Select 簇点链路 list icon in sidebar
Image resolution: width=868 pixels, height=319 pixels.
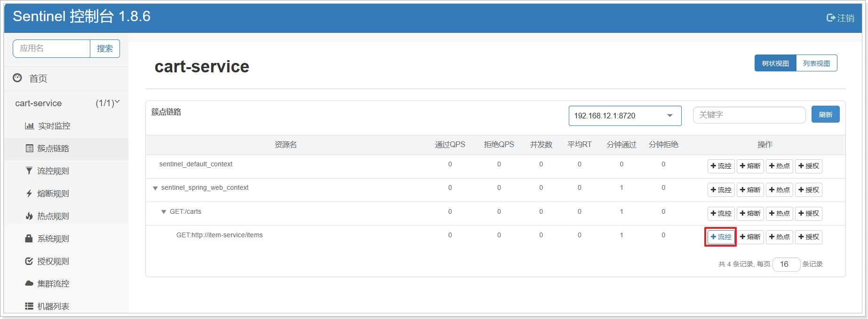29,148
